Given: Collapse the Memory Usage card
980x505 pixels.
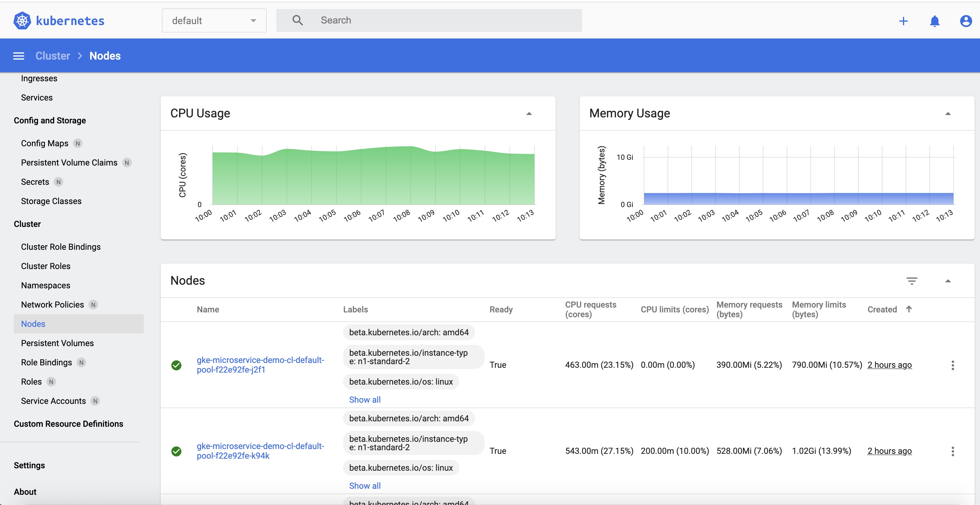Looking at the screenshot, I should pos(948,113).
